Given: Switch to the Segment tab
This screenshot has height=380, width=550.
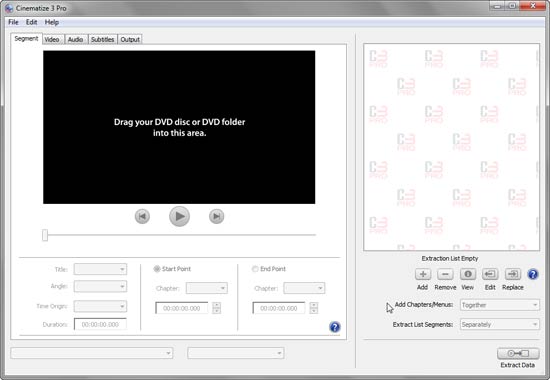Looking at the screenshot, I should pos(26,39).
